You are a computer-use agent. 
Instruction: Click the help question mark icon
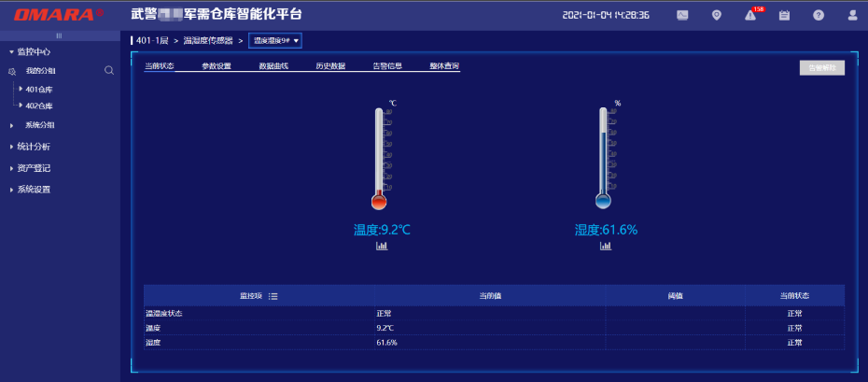click(819, 15)
